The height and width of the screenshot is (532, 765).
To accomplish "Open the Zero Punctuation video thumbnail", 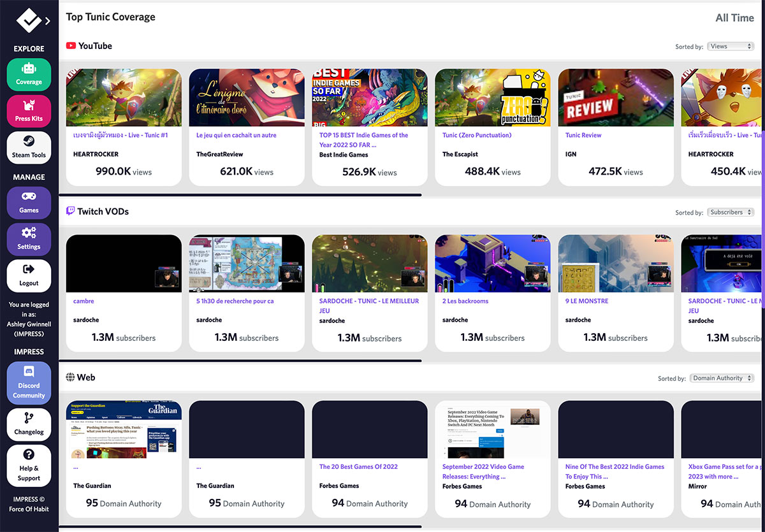I will (492, 97).
